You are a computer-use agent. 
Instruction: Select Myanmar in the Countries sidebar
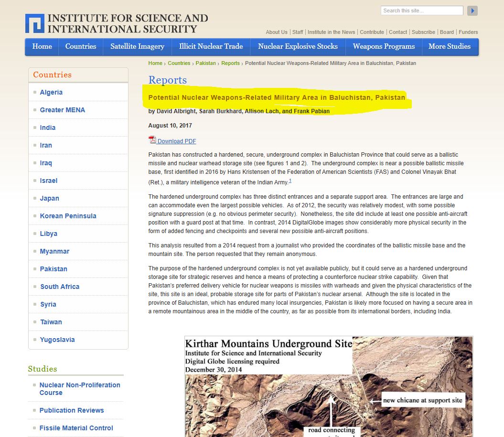(54, 251)
